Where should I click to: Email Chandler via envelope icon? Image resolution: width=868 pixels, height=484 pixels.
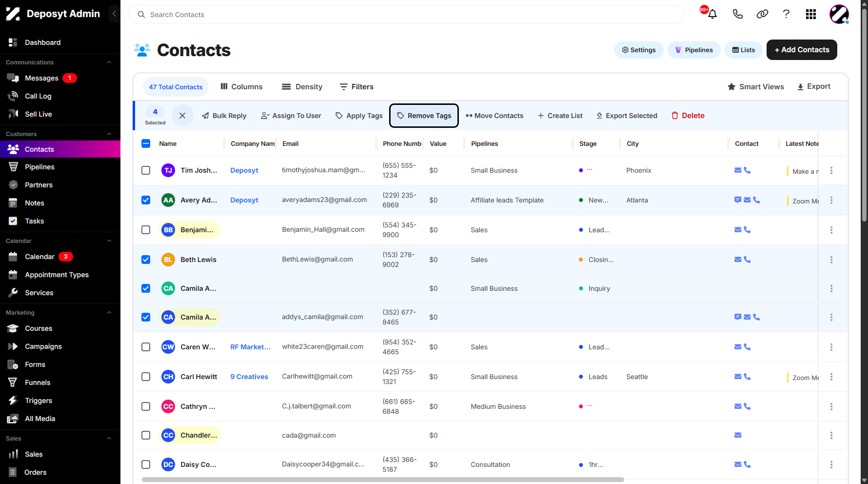[738, 435]
